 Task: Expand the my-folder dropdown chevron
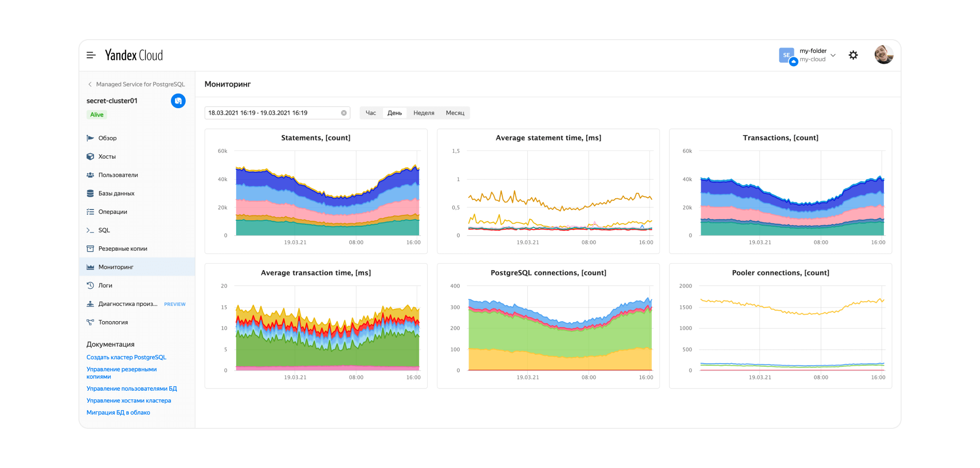click(x=833, y=55)
